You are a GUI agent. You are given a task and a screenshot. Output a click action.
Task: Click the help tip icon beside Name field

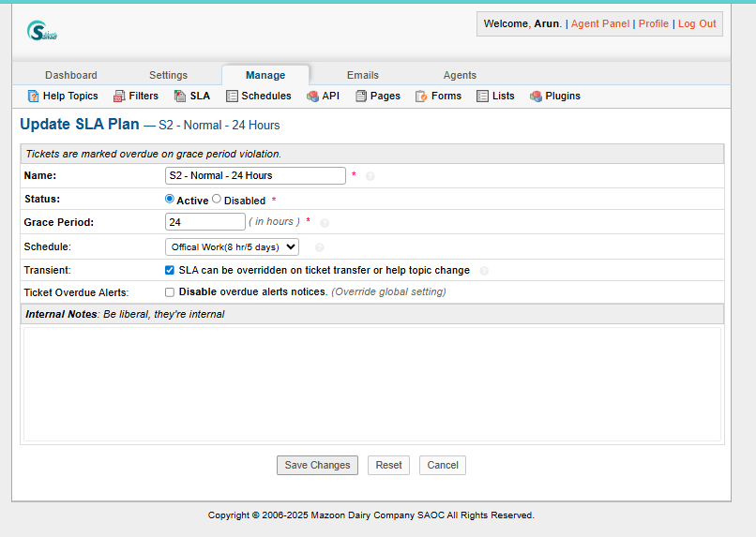pyautogui.click(x=370, y=176)
